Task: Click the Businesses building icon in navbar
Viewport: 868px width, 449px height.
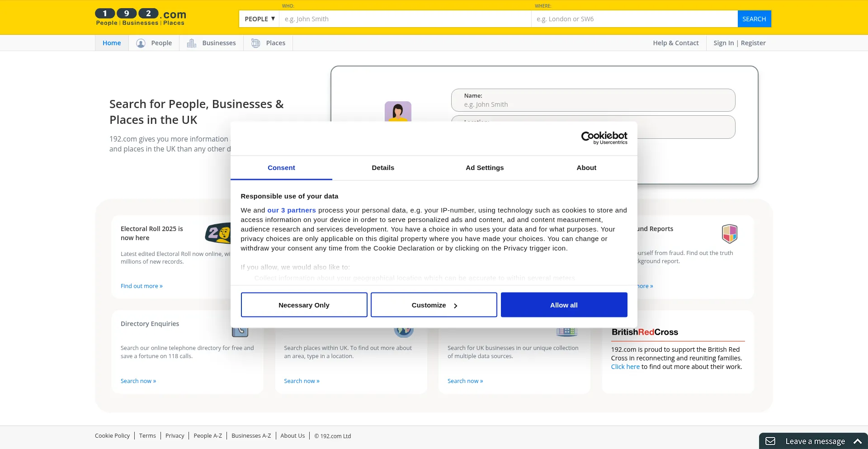Action: [x=192, y=43]
